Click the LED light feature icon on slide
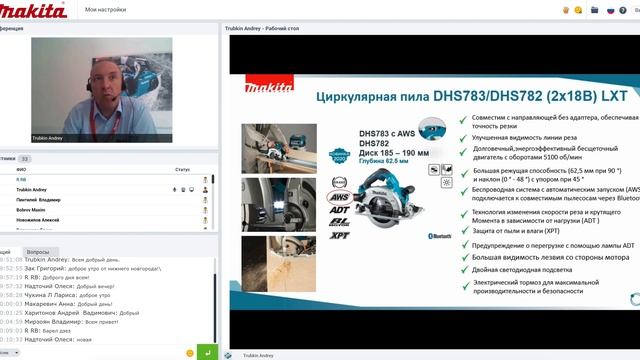 point(447,182)
